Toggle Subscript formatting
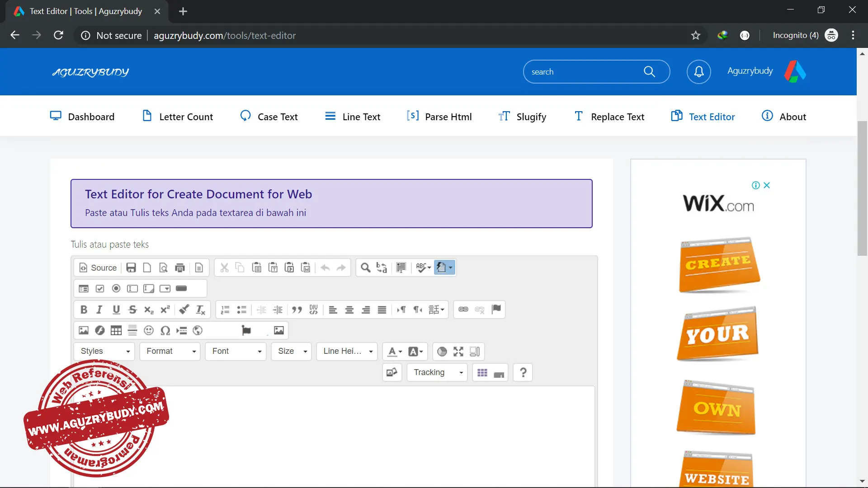868x488 pixels. pyautogui.click(x=149, y=310)
